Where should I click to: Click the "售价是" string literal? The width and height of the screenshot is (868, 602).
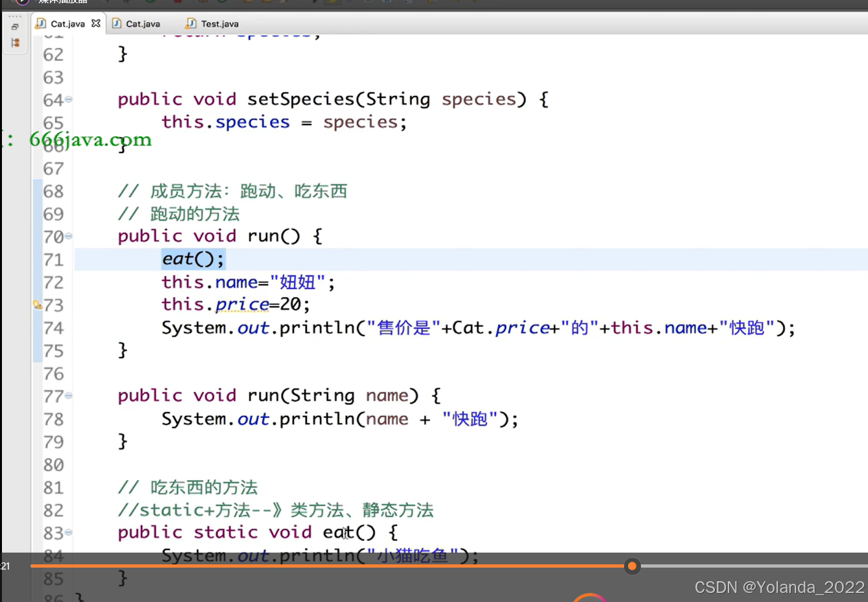(404, 328)
